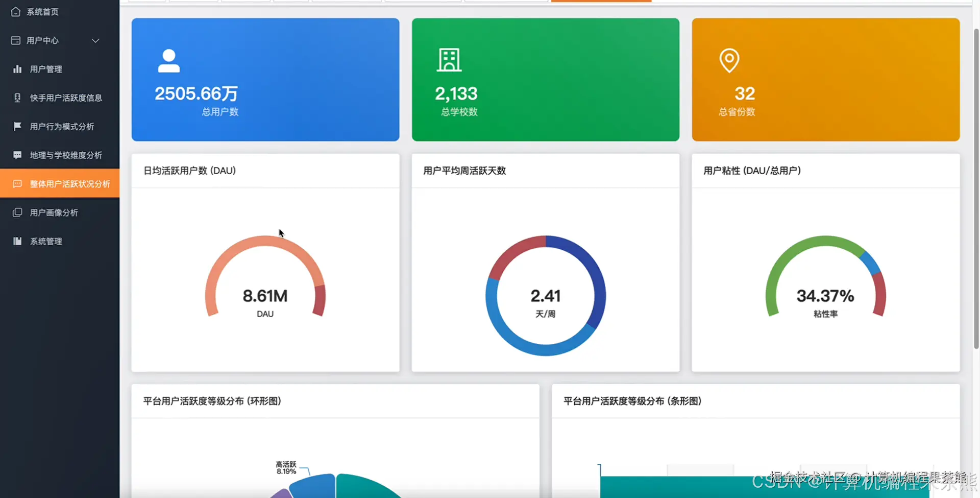Click the 日均活跃用户数 (DAU) card title
The width and height of the screenshot is (980, 498).
[x=190, y=171]
